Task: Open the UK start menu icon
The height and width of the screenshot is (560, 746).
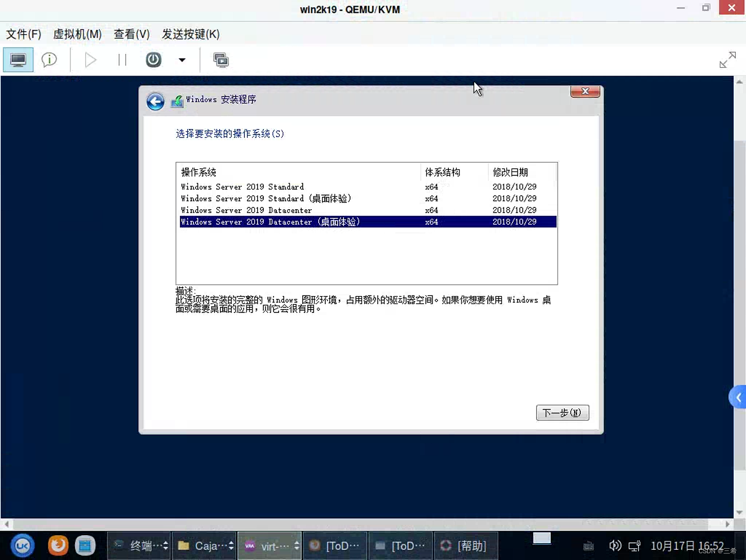Action: coord(23,546)
